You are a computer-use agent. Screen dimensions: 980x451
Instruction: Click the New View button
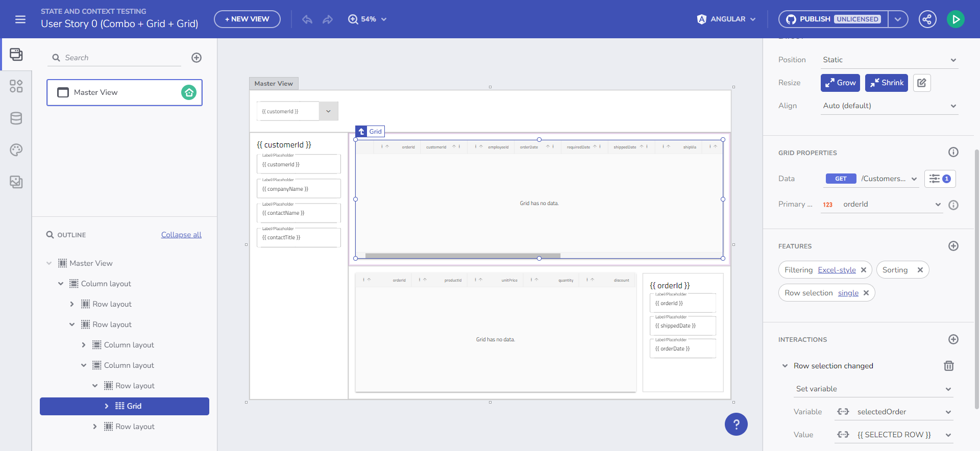point(247,19)
